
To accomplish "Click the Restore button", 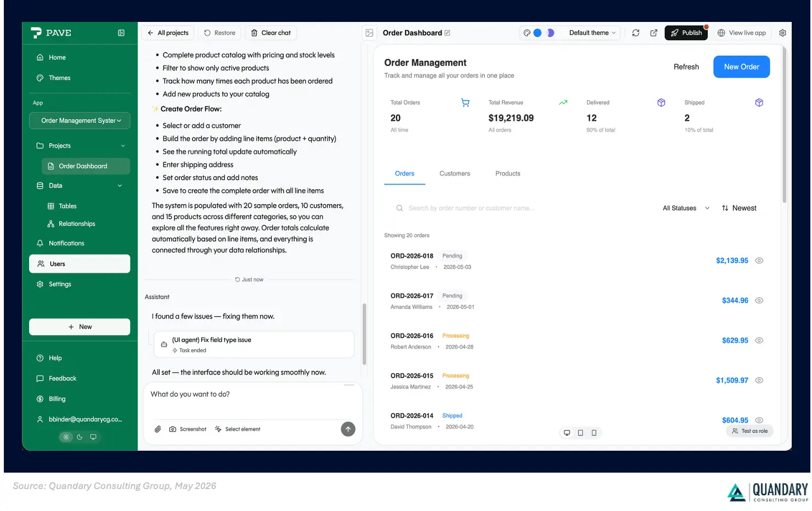I will (x=219, y=33).
